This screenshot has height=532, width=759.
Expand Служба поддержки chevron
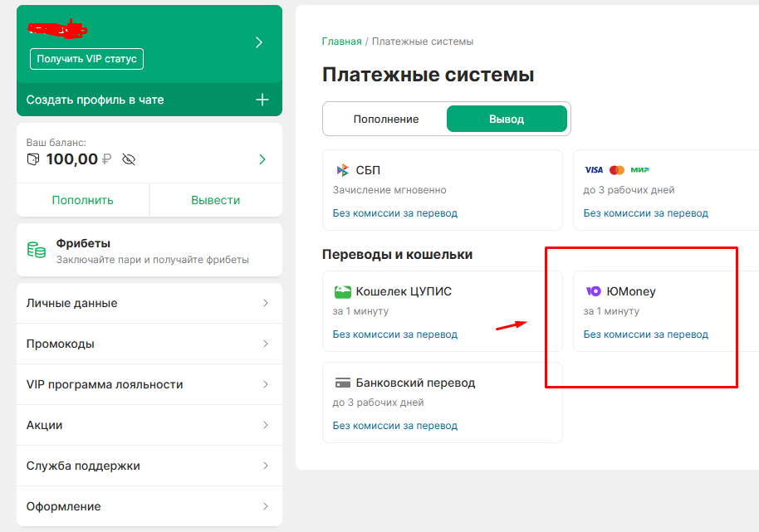point(265,466)
